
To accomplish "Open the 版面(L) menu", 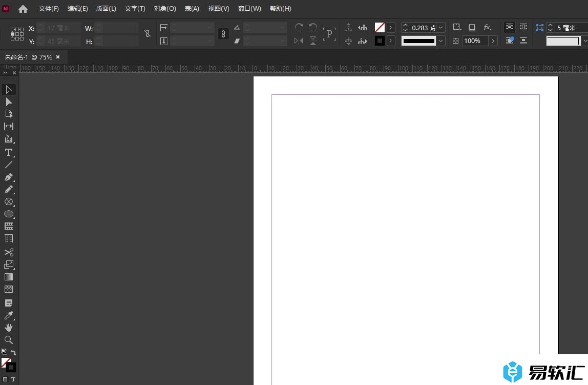I will (106, 9).
